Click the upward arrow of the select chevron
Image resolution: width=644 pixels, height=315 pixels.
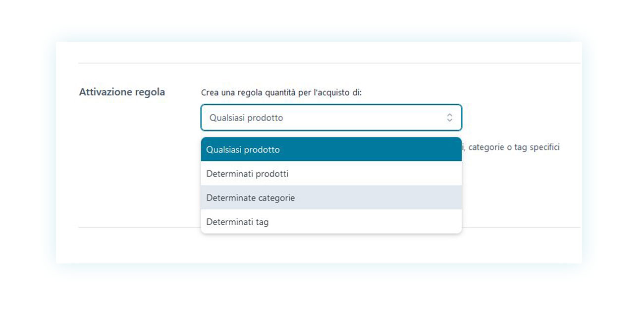point(449,115)
